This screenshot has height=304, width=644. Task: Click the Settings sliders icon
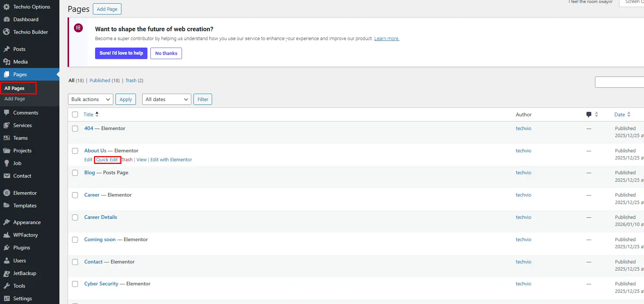click(6, 298)
